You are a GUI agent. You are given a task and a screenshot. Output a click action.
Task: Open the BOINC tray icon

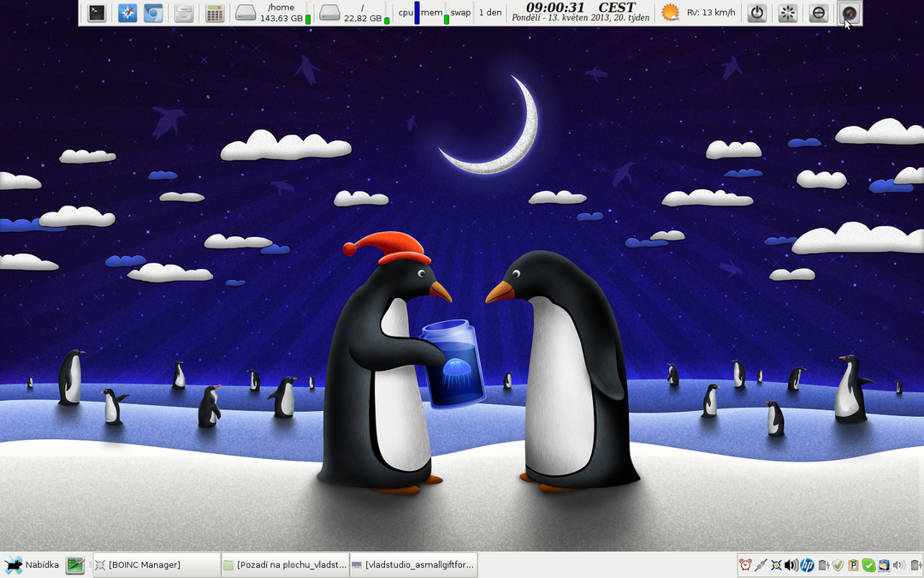(776, 565)
